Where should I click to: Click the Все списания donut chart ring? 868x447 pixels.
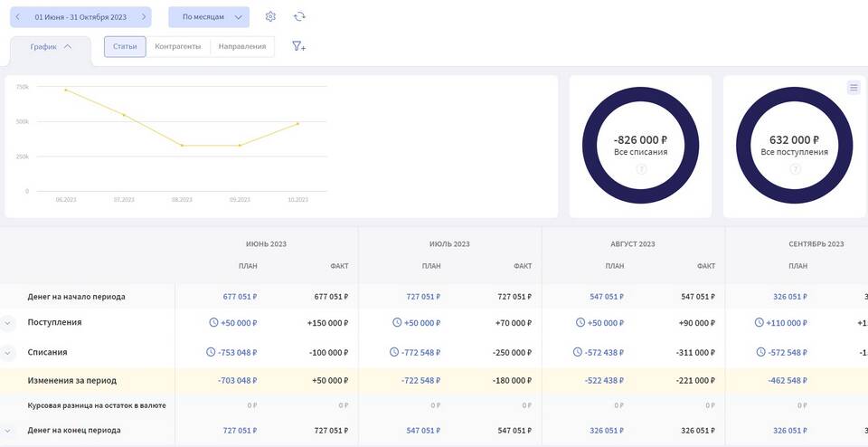640,96
